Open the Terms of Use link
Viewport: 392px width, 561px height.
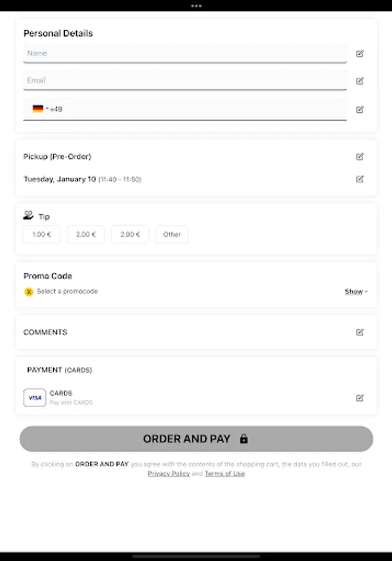tap(224, 473)
